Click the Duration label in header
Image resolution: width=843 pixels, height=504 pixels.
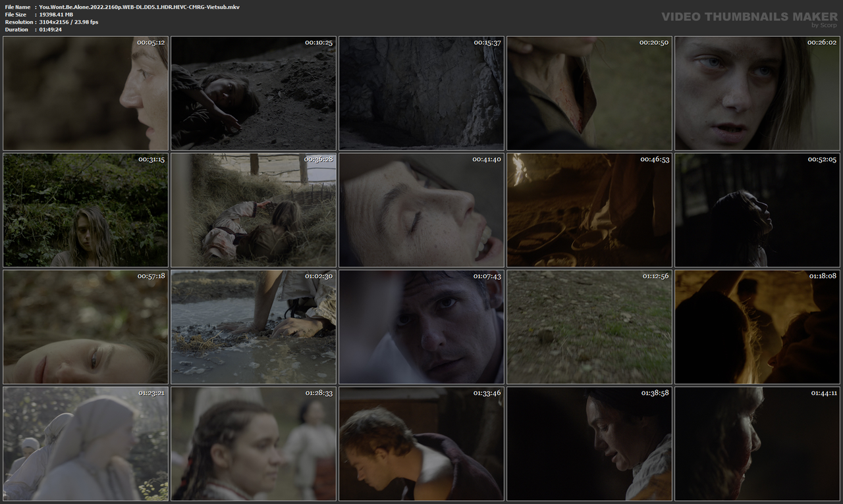click(16, 30)
